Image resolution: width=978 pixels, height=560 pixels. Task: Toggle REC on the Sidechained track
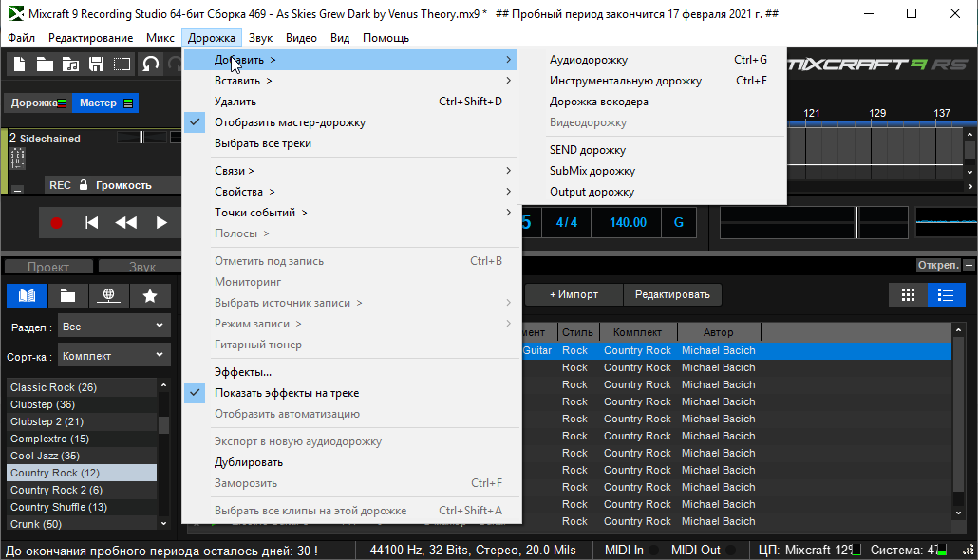click(60, 185)
